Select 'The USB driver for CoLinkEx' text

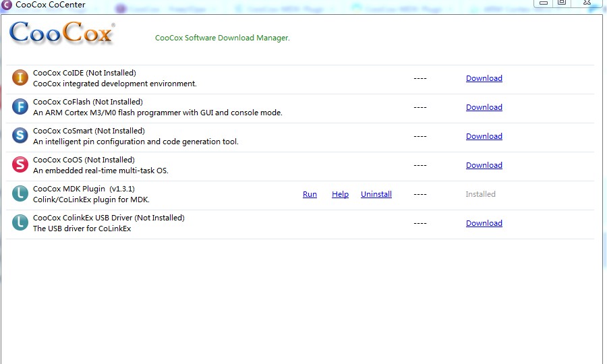point(82,229)
